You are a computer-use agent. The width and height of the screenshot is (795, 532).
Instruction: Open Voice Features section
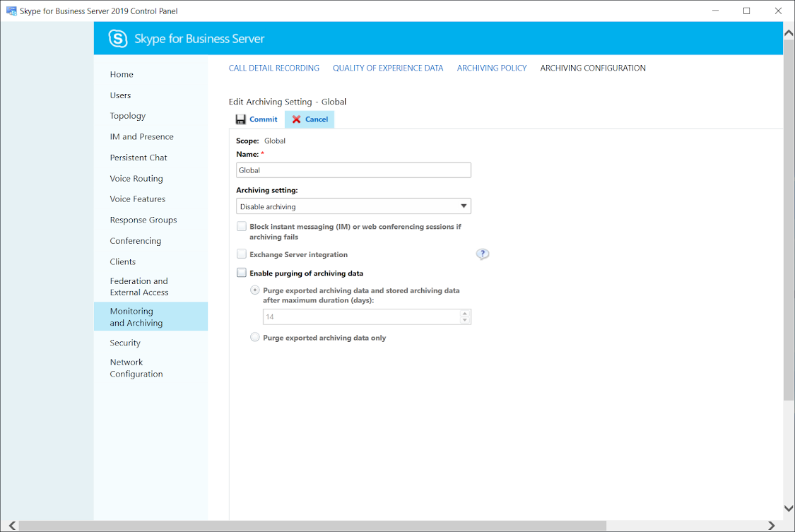pyautogui.click(x=137, y=199)
